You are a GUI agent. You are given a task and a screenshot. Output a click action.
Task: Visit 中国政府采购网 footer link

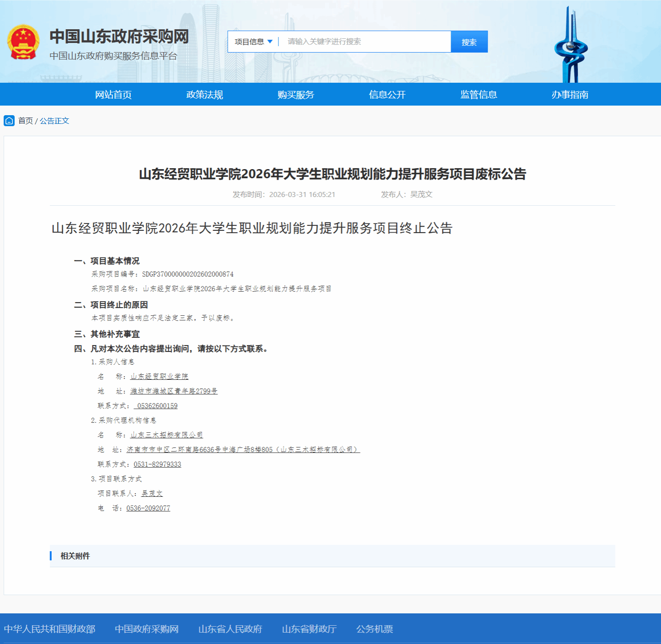(x=147, y=629)
